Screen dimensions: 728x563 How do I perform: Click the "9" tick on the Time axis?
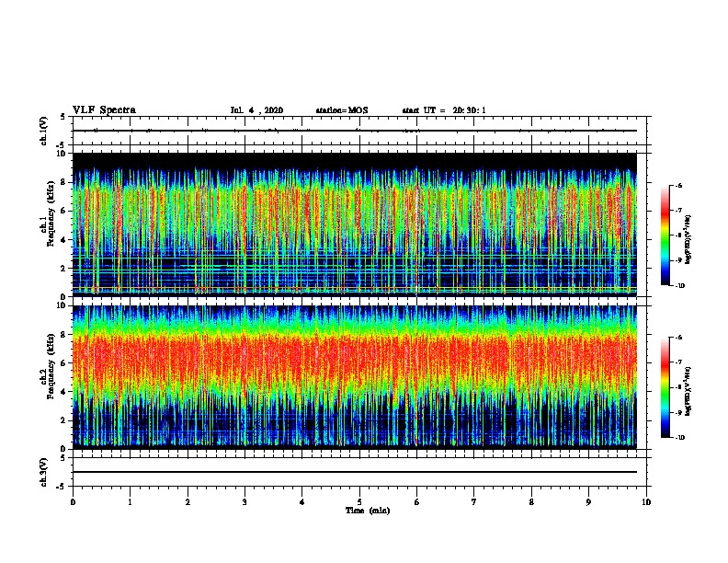tap(588, 502)
